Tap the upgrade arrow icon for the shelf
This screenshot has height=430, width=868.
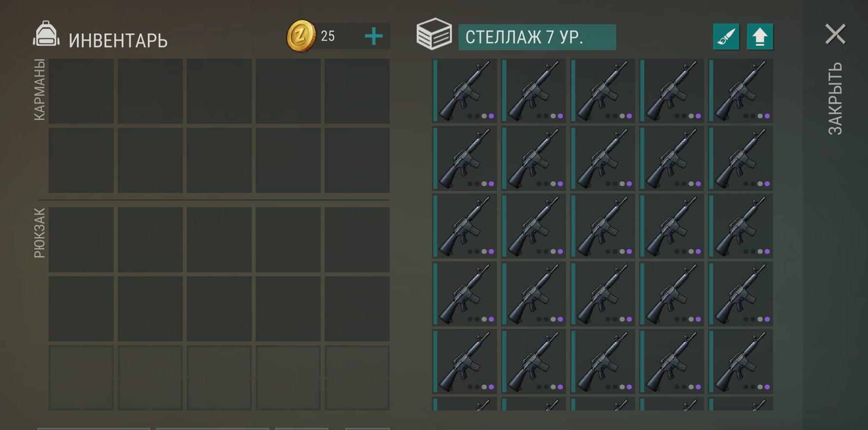[x=760, y=37]
